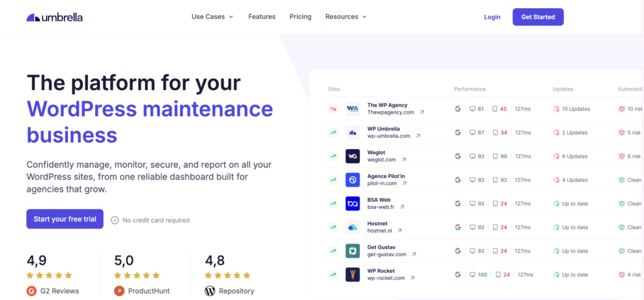Viewport: 644px width, 300px height.
Task: Click the 4 risk vulnerability badge
Action: pyautogui.click(x=630, y=274)
